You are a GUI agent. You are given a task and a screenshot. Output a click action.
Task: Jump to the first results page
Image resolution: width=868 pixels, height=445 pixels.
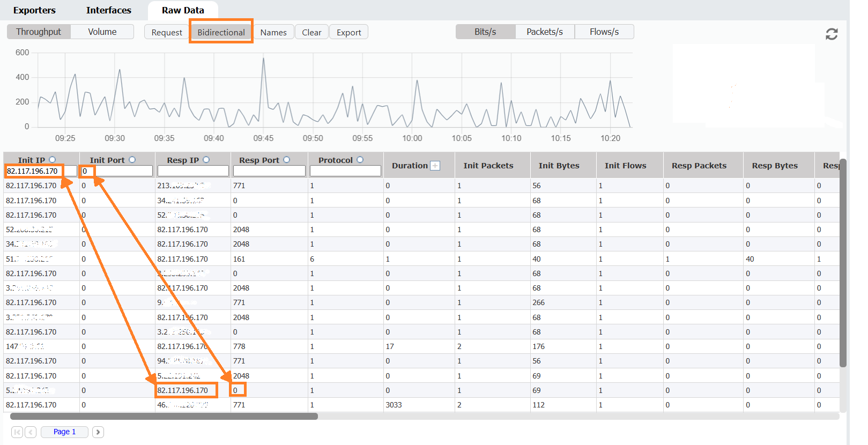tap(17, 432)
